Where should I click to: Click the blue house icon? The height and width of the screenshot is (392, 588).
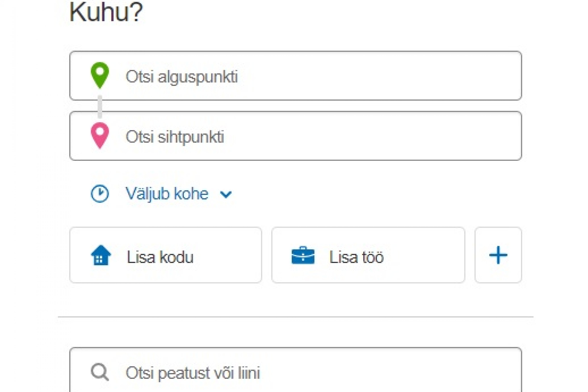[x=101, y=255]
